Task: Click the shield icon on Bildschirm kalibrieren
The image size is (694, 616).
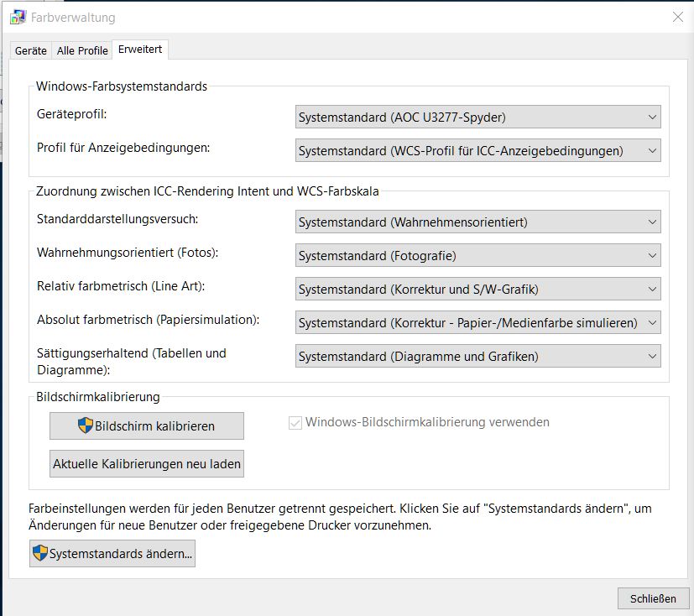Action: point(85,425)
